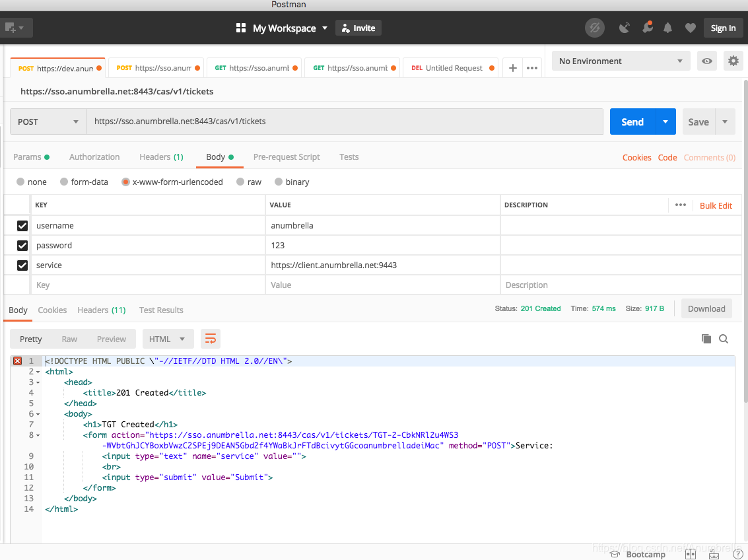The height and width of the screenshot is (560, 748).
Task: Collapse the body tag on line 6
Action: 38,414
